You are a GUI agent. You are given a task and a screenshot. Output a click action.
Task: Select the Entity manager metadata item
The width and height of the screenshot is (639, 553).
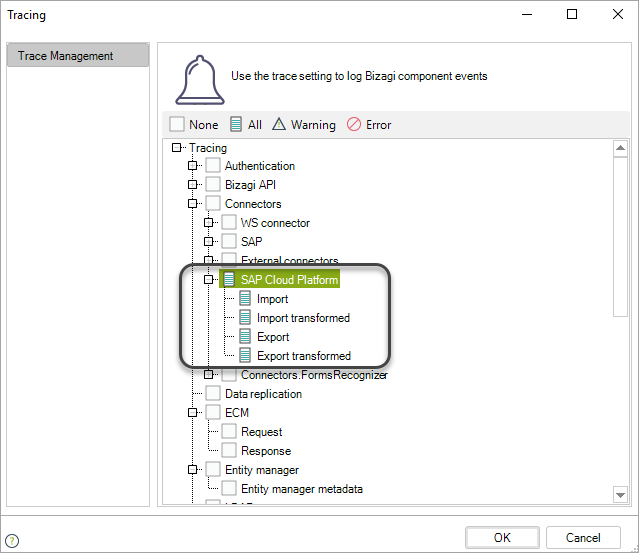click(x=301, y=489)
